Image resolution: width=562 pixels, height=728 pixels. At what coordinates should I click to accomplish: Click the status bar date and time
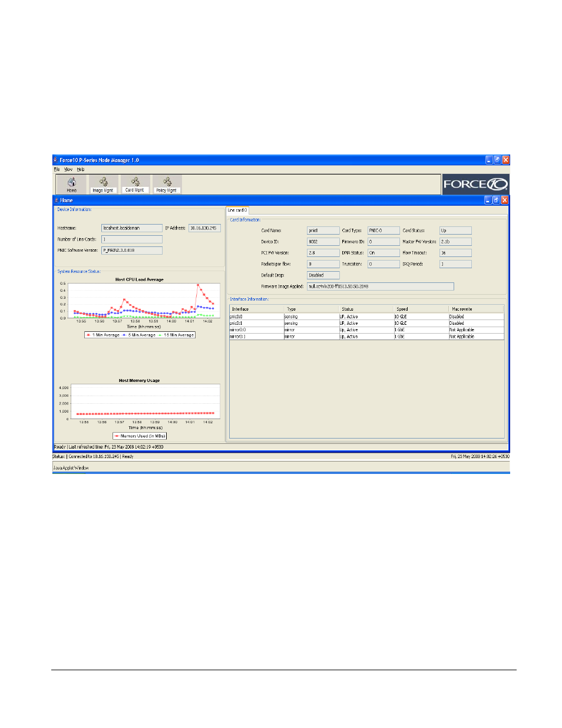[x=480, y=456]
